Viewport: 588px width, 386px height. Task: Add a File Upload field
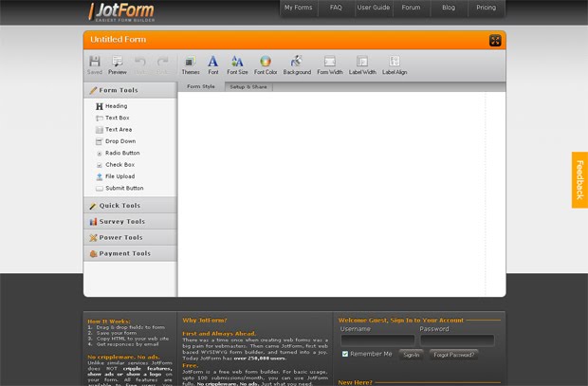click(x=115, y=176)
